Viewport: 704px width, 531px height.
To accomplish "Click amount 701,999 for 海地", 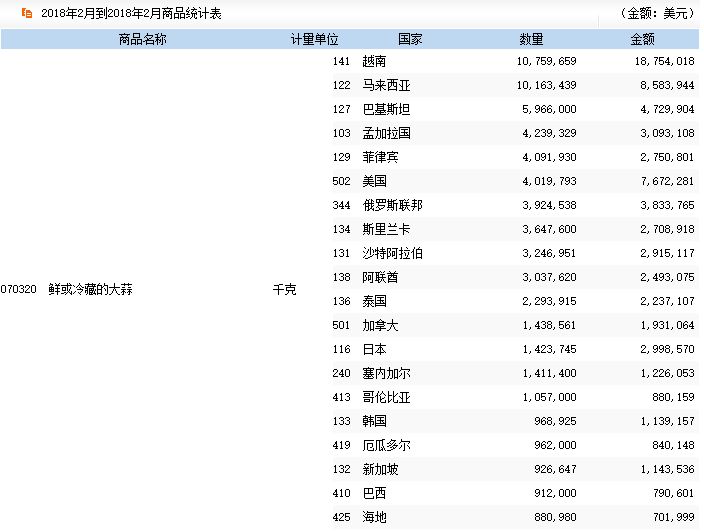I will tap(673, 518).
